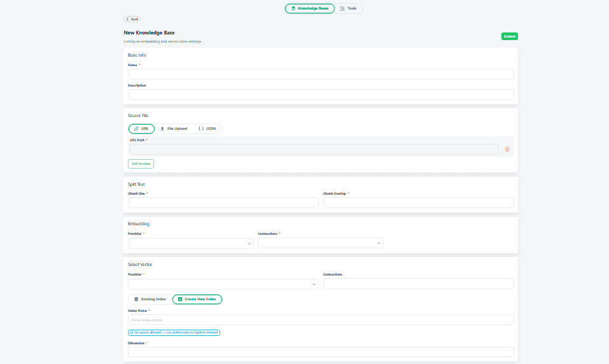Image resolution: width=609 pixels, height=364 pixels.
Task: Click the Tools tab icon
Action: (342, 8)
